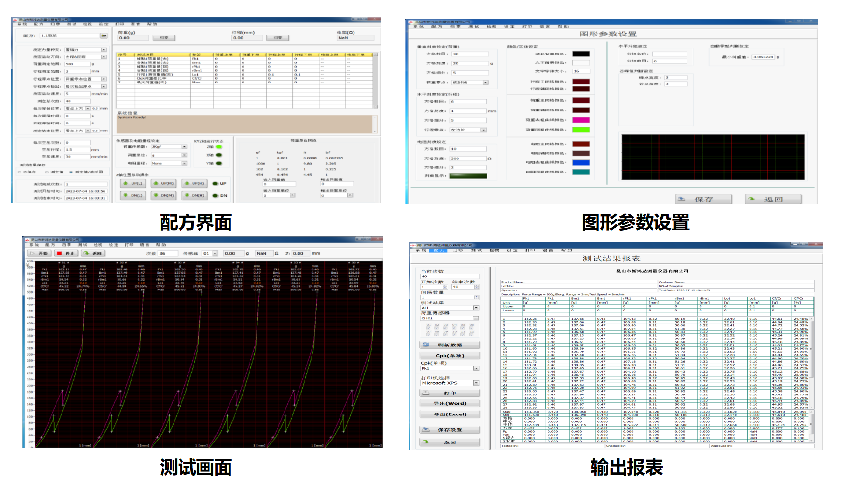
Task: Click 返回 in the graph settings window
Action: 773,199
